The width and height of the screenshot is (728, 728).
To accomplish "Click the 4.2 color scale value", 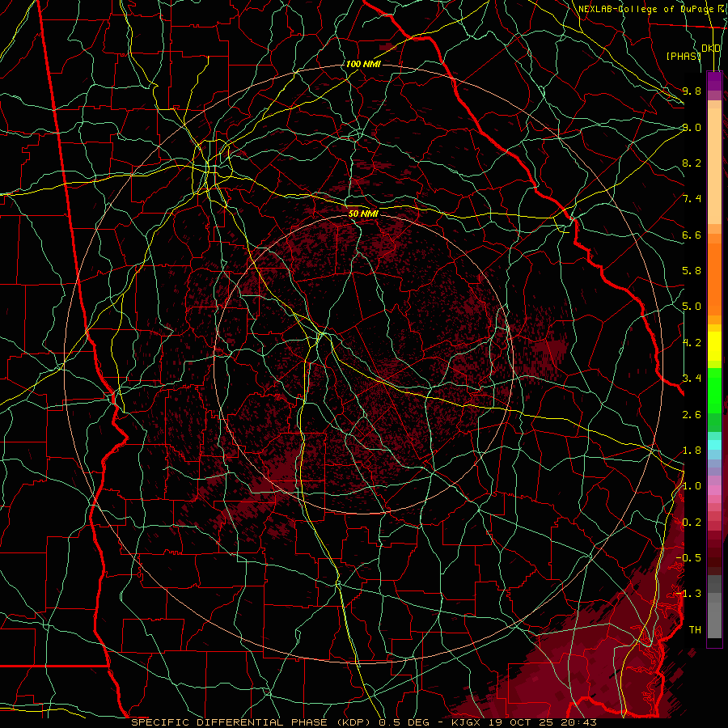I will (692, 343).
